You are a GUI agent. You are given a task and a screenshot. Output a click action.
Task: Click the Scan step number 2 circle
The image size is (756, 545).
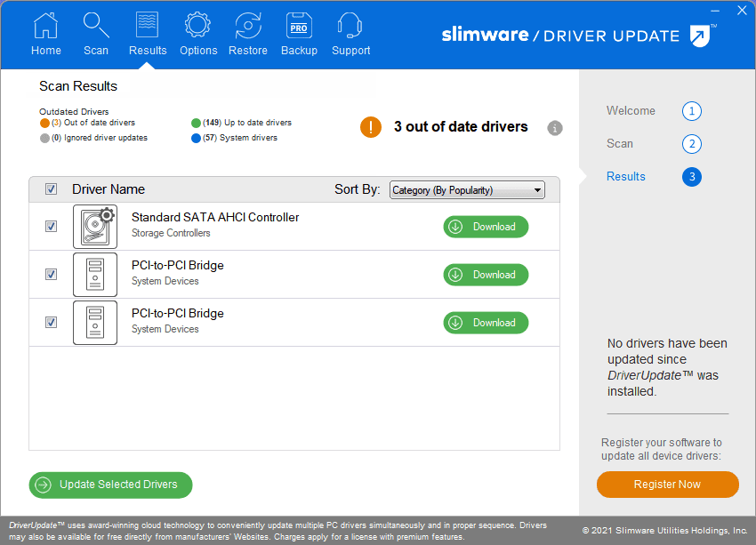pos(692,144)
